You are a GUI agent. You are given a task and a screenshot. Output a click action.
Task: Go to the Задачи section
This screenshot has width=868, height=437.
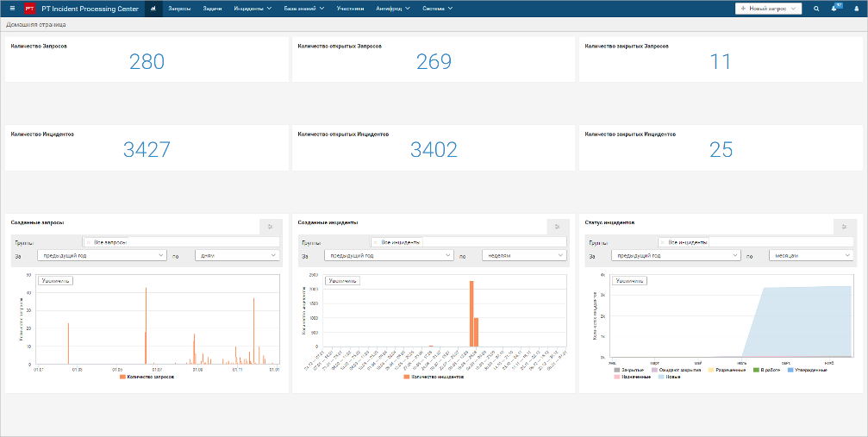pyautogui.click(x=212, y=9)
